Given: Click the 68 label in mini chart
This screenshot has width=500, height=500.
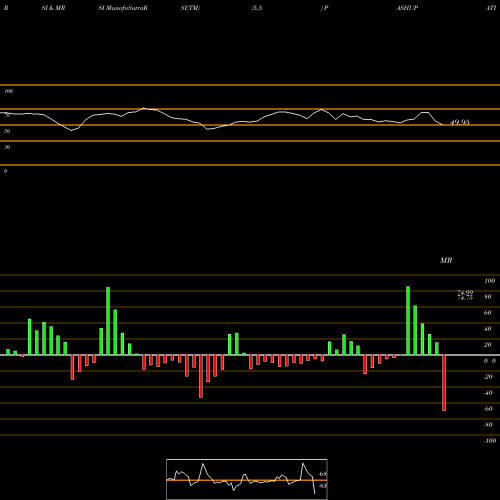Looking at the screenshot, I should tap(323, 474).
